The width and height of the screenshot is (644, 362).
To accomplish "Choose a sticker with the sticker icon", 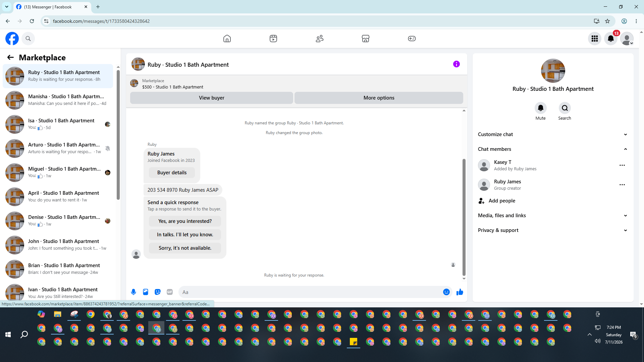I will [158, 292].
